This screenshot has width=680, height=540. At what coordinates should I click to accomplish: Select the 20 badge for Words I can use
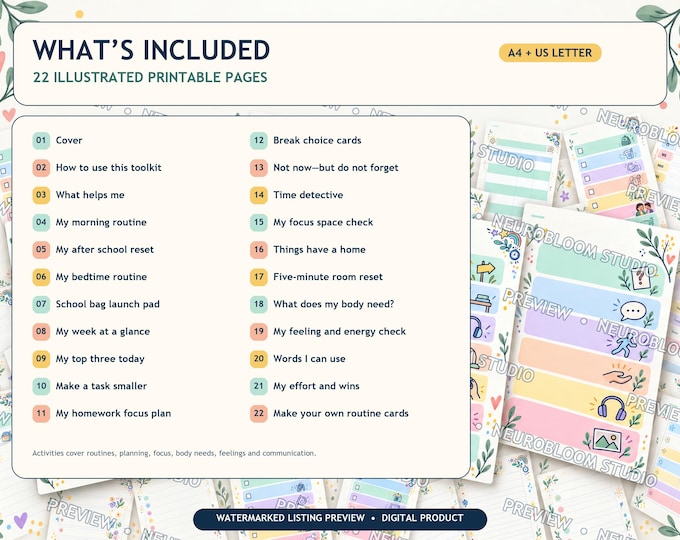[259, 359]
